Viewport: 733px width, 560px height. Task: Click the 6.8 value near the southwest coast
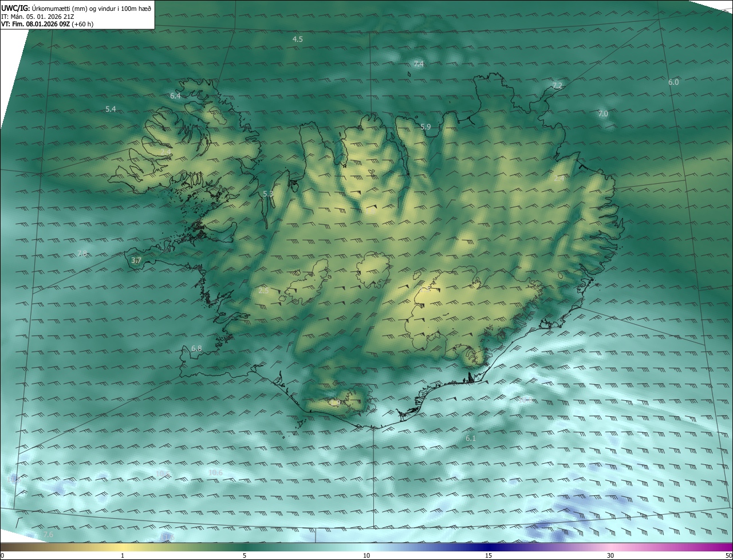click(x=196, y=348)
